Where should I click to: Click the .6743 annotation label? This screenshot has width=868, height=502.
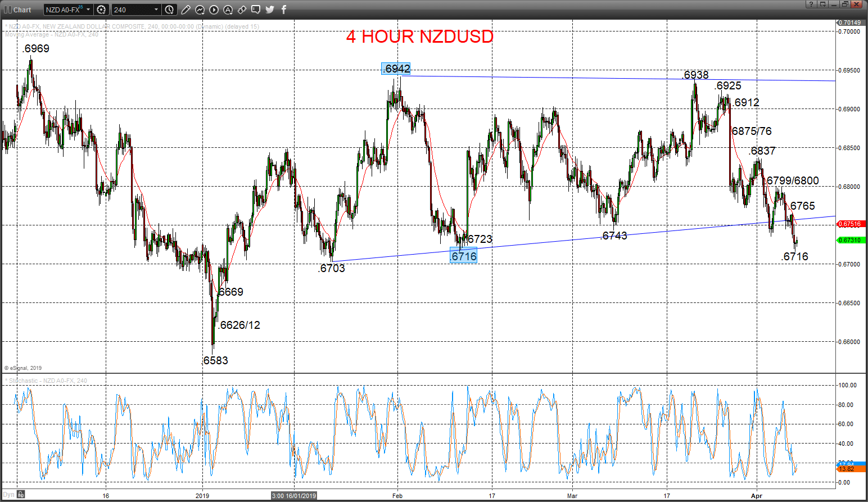[x=614, y=236]
